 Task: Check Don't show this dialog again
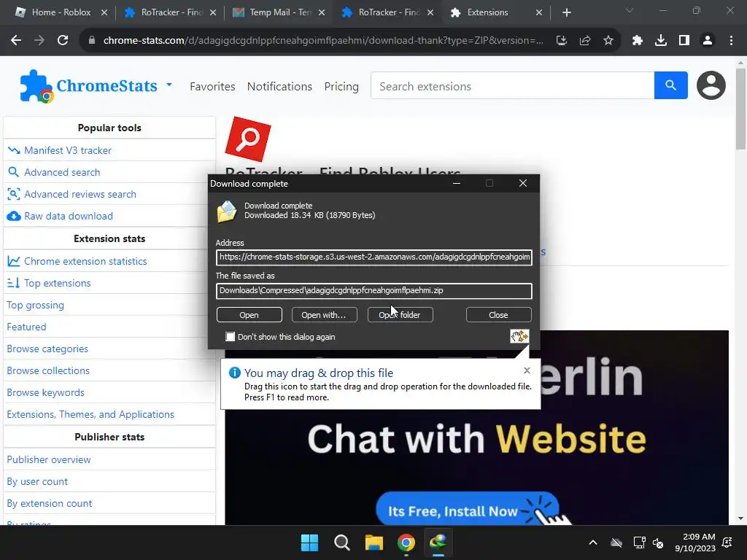[x=230, y=337]
